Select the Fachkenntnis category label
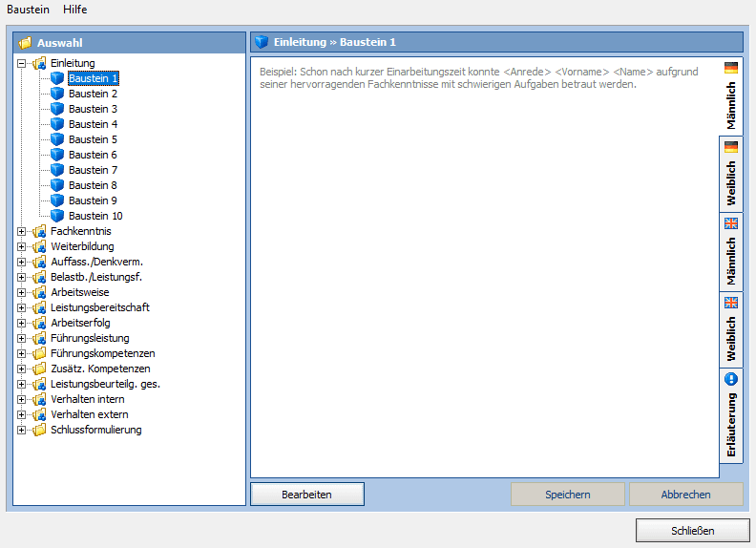 (x=80, y=231)
